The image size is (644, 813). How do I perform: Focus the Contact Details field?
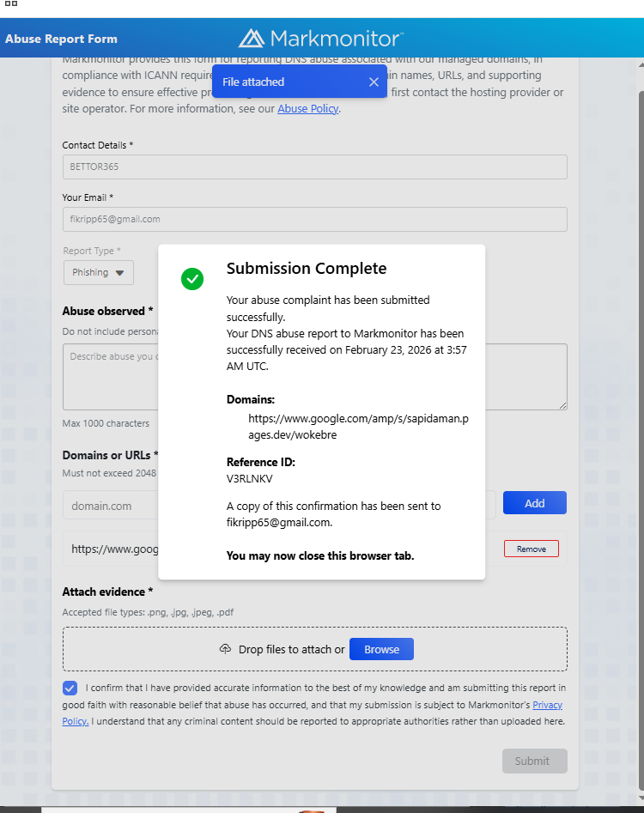click(x=315, y=167)
